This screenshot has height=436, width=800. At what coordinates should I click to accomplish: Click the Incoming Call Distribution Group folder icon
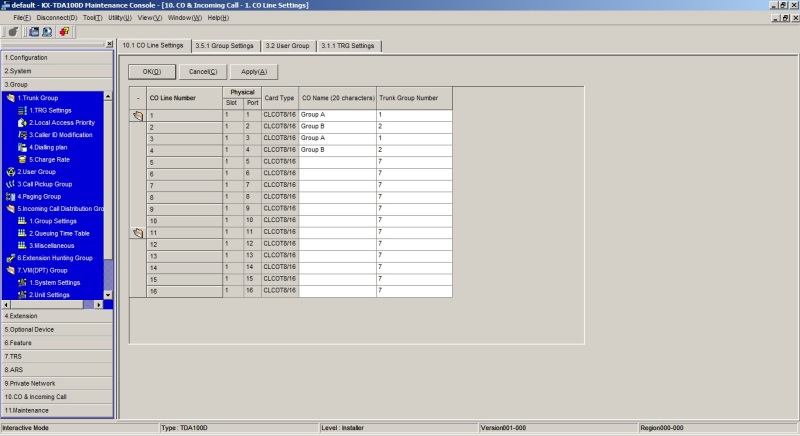click(x=10, y=209)
